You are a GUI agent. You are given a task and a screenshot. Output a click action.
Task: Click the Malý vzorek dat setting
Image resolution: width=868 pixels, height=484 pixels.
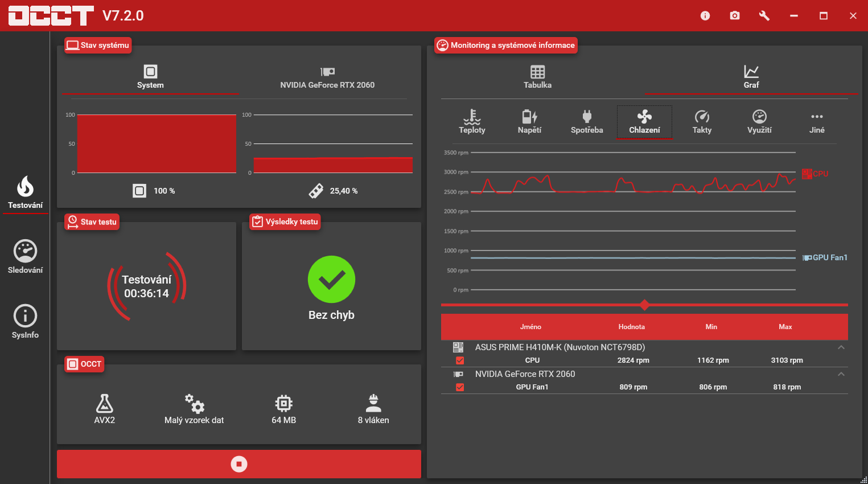pyautogui.click(x=194, y=409)
